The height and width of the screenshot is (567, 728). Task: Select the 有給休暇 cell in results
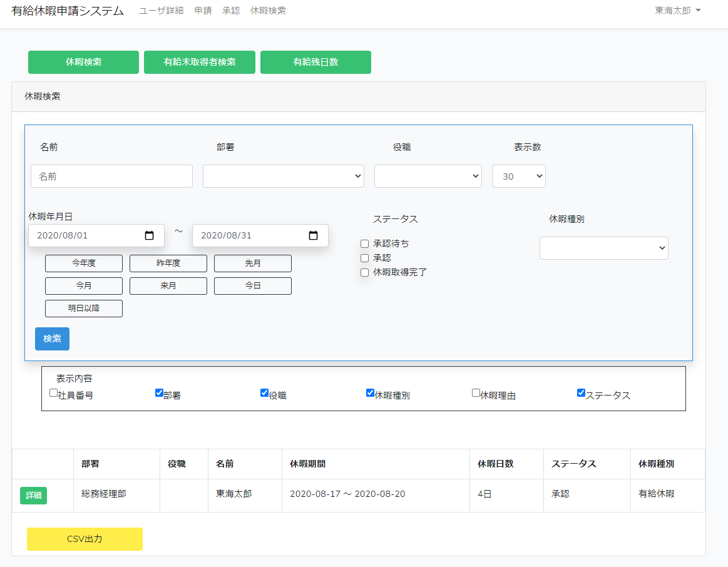tap(668, 494)
